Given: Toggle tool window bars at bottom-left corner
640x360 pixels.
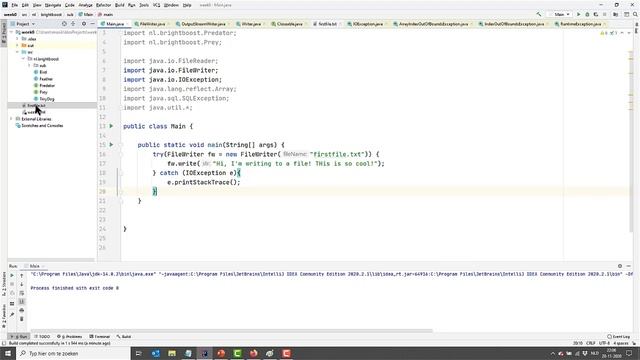Looking at the screenshot, I should 4,343.
